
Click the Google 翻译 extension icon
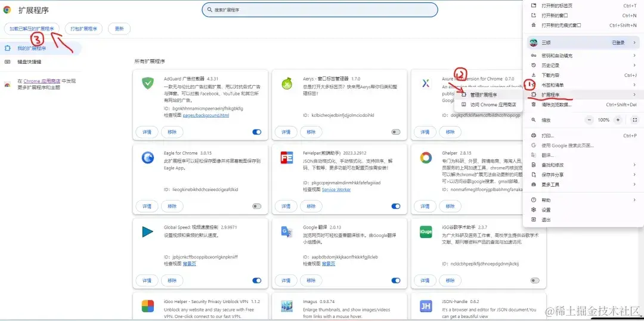[x=286, y=232]
